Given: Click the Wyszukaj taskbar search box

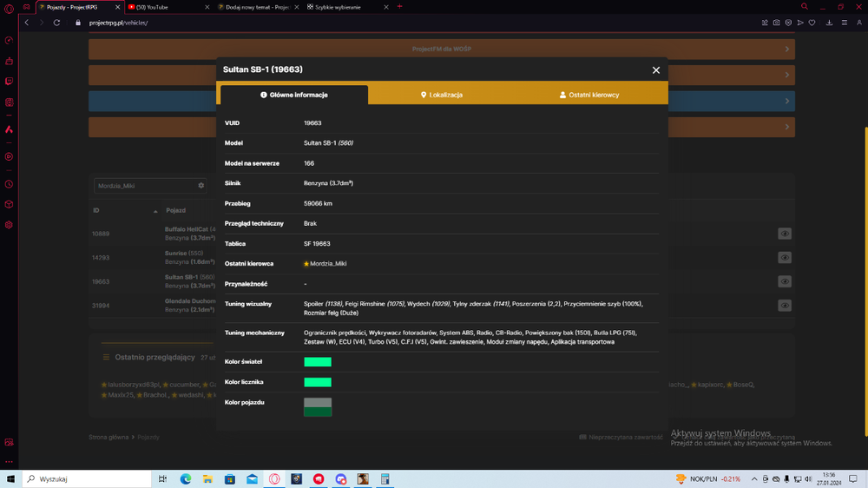Looking at the screenshot, I should pos(87,478).
